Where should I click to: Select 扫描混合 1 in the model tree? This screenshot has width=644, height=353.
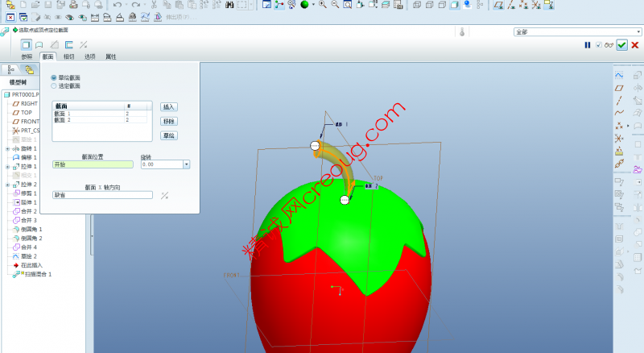(x=32, y=274)
